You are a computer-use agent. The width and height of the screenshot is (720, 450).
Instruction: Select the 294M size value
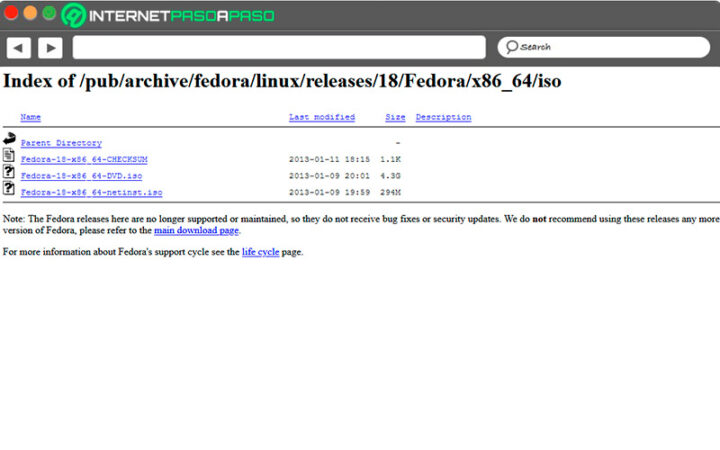click(x=390, y=192)
